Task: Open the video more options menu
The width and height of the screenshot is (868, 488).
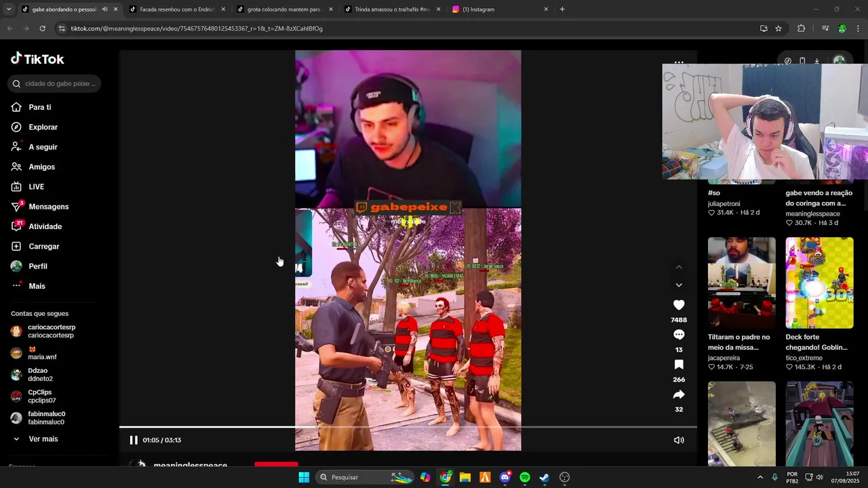Action: pos(679,62)
